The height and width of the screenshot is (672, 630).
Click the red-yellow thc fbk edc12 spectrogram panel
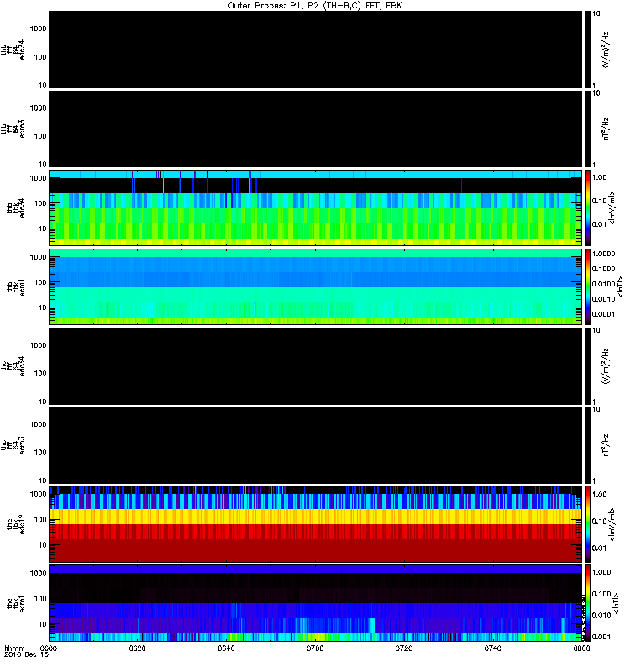click(x=315, y=524)
